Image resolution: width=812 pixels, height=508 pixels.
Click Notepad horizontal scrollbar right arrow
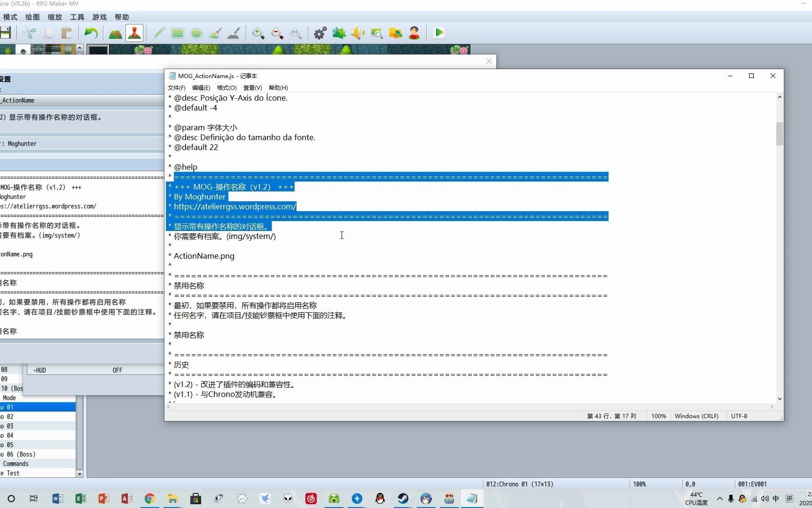772,407
